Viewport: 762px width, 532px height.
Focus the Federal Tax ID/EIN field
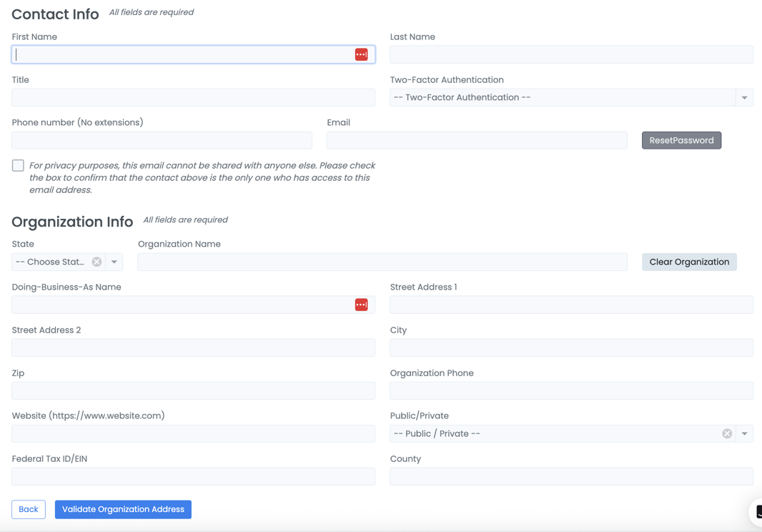coord(193,477)
